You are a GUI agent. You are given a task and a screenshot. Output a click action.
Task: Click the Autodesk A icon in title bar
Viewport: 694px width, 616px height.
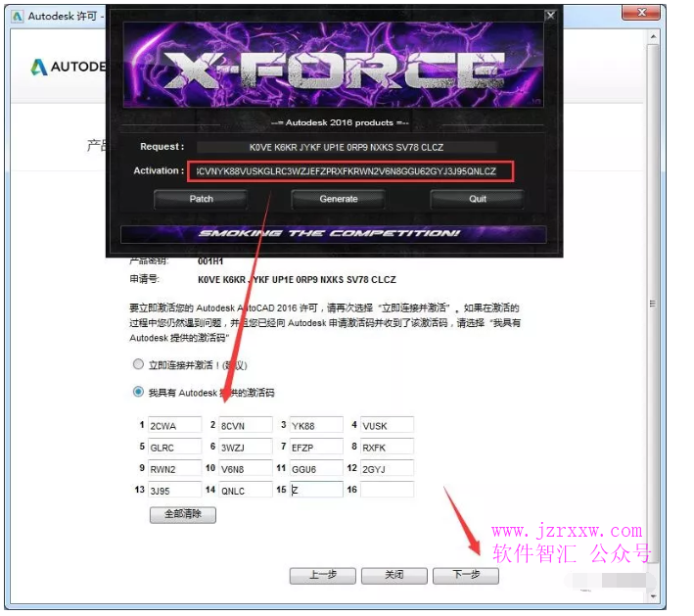[18, 17]
